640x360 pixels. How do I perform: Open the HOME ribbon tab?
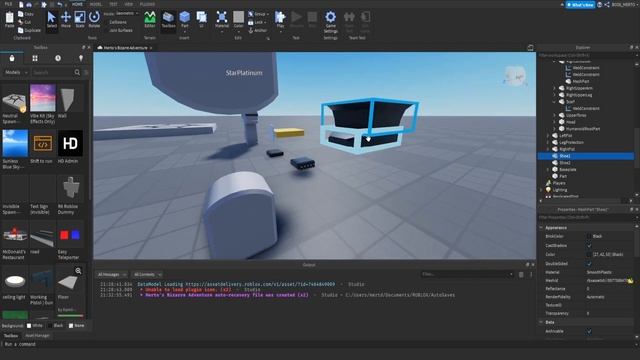point(77,4)
